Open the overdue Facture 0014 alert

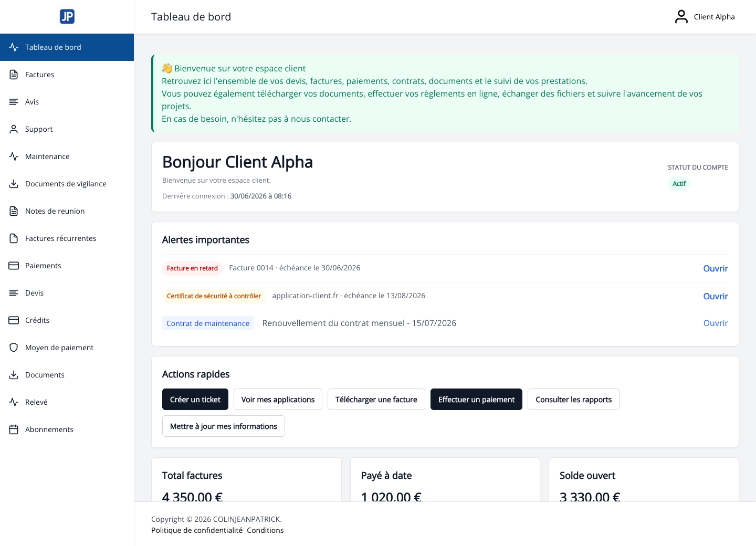[x=716, y=268]
